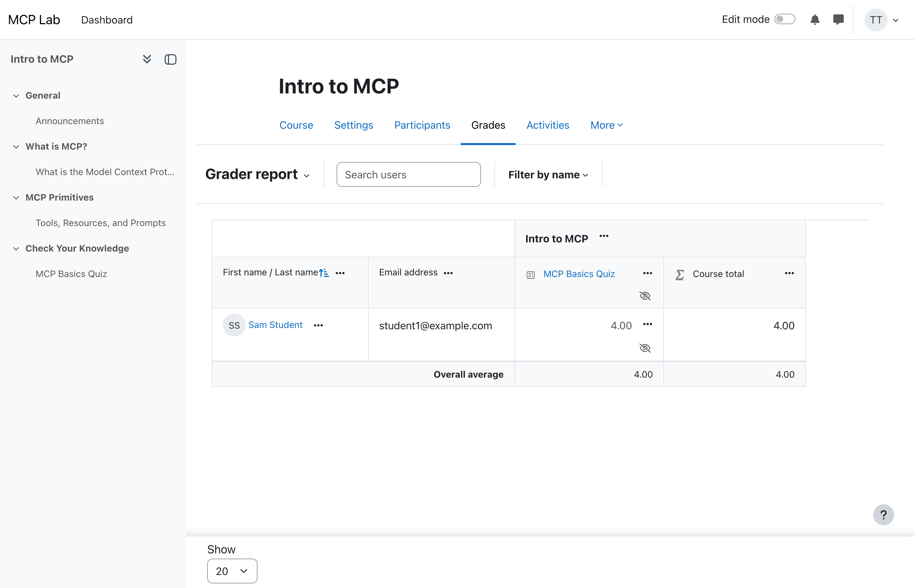Click the Overall average label
Viewport: 915px width, 588px height.
469,375
